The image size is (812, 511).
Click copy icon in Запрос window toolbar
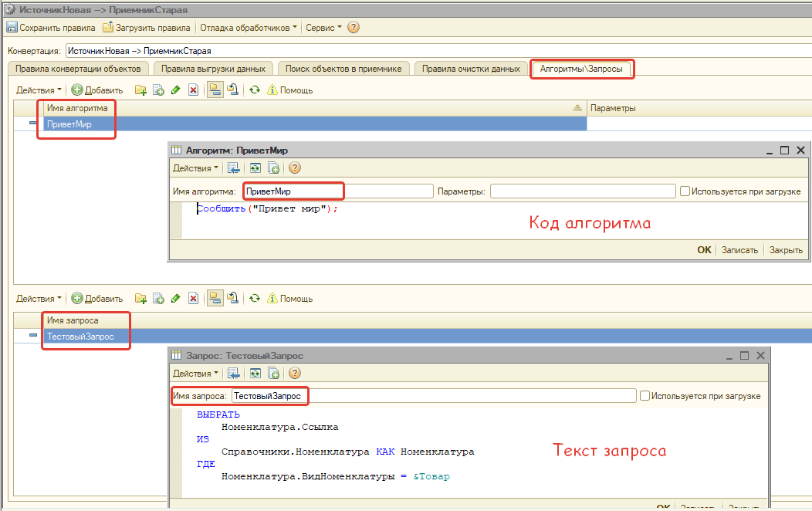coord(273,374)
